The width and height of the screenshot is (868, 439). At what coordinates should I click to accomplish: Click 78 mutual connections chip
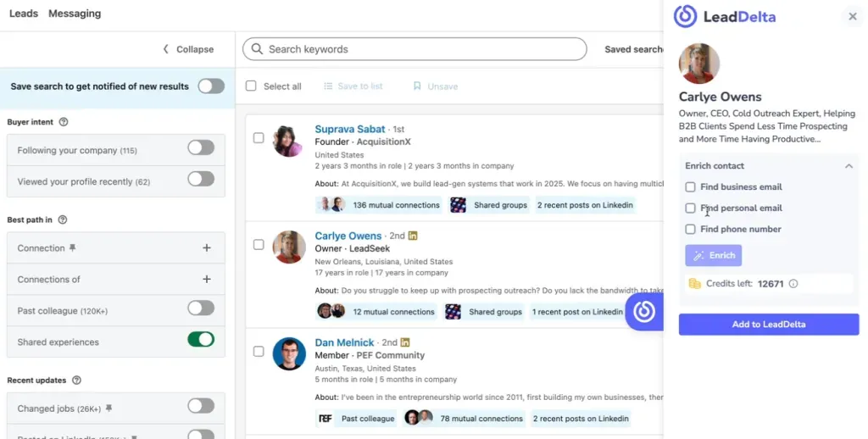(x=464, y=419)
